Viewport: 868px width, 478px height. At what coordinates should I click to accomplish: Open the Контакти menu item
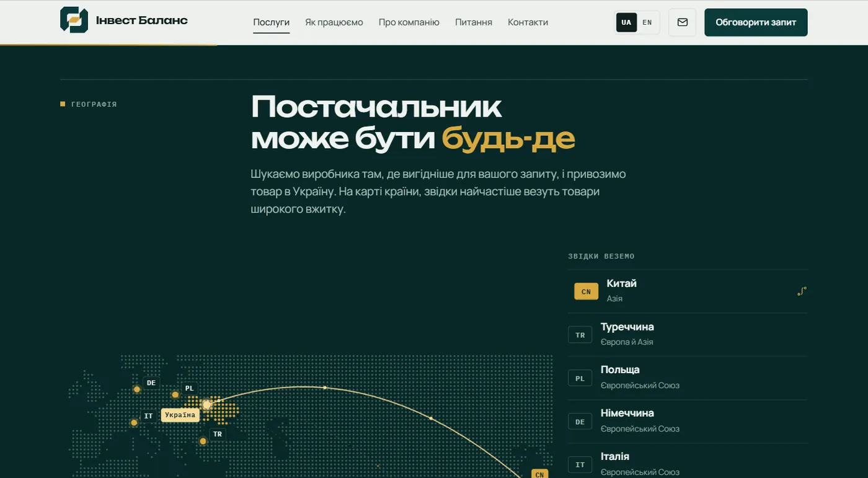[x=528, y=22]
